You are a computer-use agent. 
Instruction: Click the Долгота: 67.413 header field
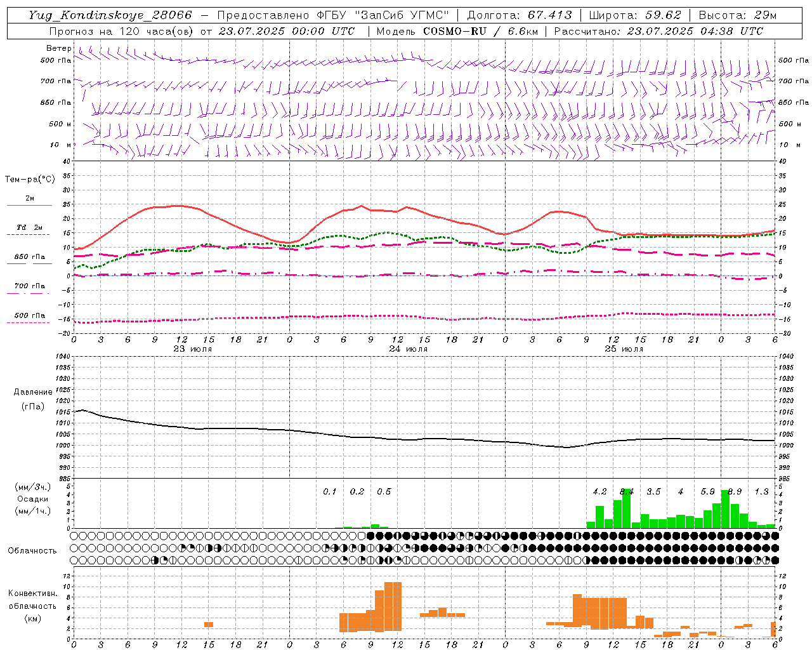point(520,15)
